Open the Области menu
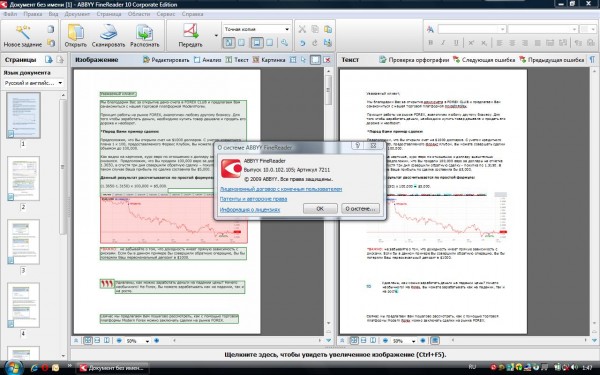The image size is (600, 375). pyautogui.click(x=139, y=14)
